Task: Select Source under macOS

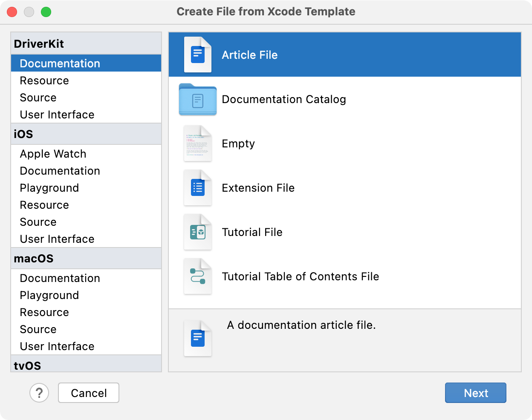Action: (x=38, y=329)
